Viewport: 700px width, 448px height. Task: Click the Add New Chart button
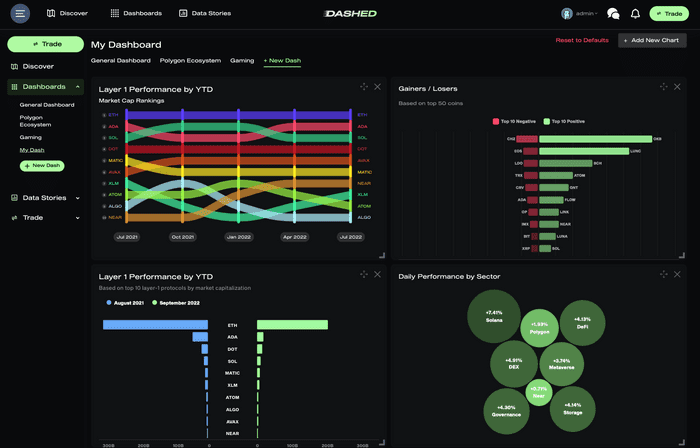tap(652, 40)
